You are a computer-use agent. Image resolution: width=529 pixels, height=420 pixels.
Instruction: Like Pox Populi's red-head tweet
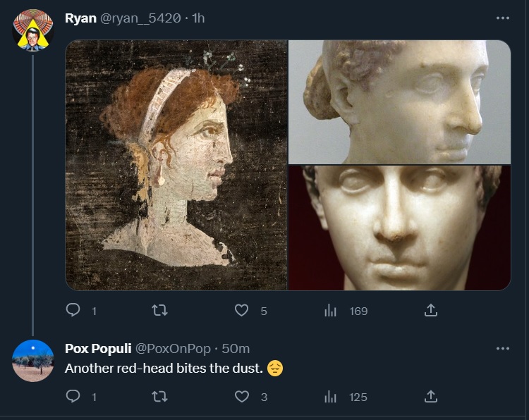241,397
